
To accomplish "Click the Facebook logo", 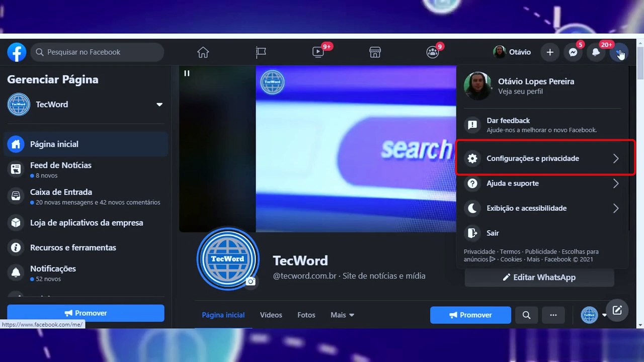I will (x=17, y=52).
